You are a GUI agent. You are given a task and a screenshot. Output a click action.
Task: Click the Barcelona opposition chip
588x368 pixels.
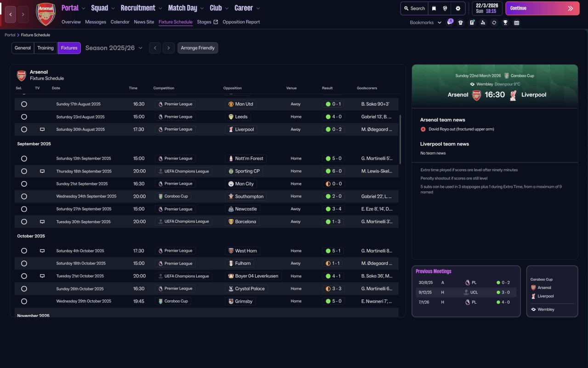click(x=243, y=222)
